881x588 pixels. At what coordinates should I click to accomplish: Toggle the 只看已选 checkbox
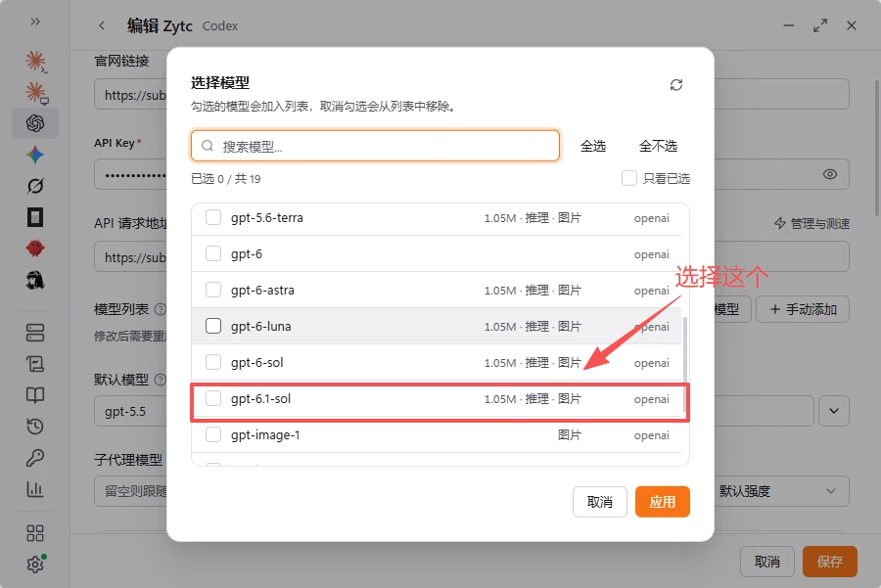click(629, 178)
